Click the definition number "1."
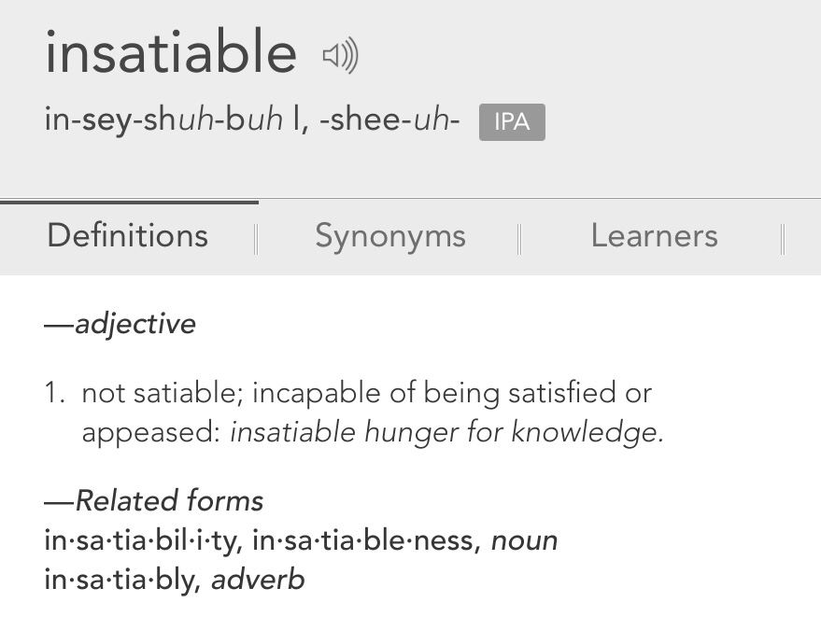The image size is (821, 644). pyautogui.click(x=55, y=393)
